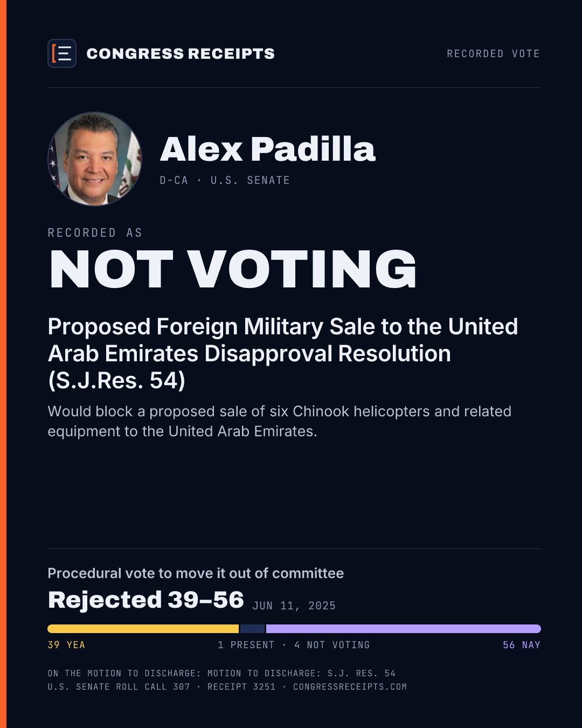Click the Rejected 39–56 result
The height and width of the screenshot is (728, 582).
pos(146,600)
